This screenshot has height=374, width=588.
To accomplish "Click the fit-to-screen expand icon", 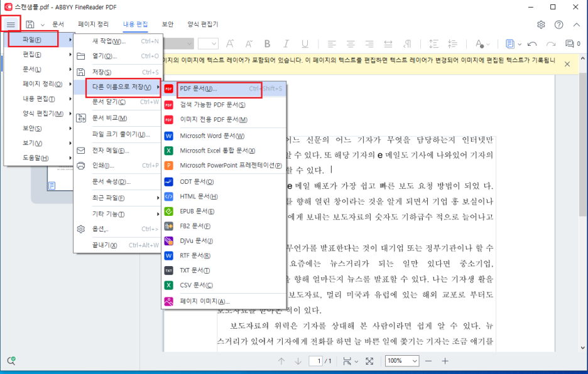I will point(369,361).
